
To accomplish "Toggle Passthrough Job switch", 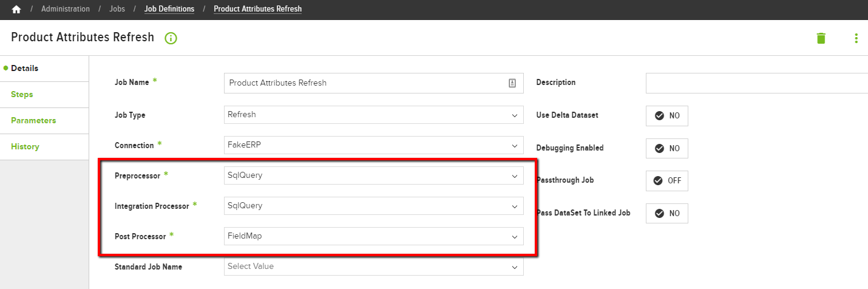I will [667, 181].
